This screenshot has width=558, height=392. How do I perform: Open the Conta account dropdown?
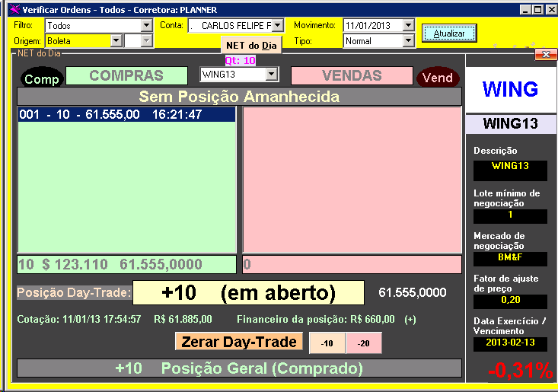click(277, 26)
